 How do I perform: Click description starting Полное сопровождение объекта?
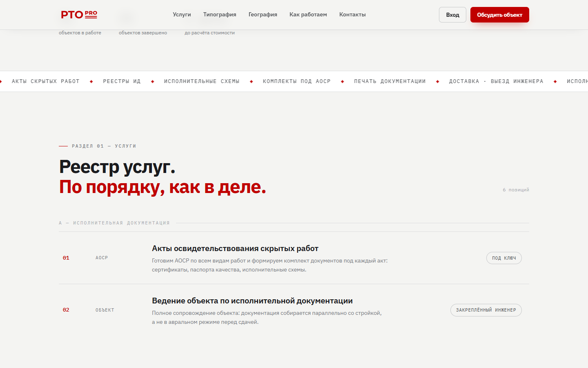tap(267, 317)
